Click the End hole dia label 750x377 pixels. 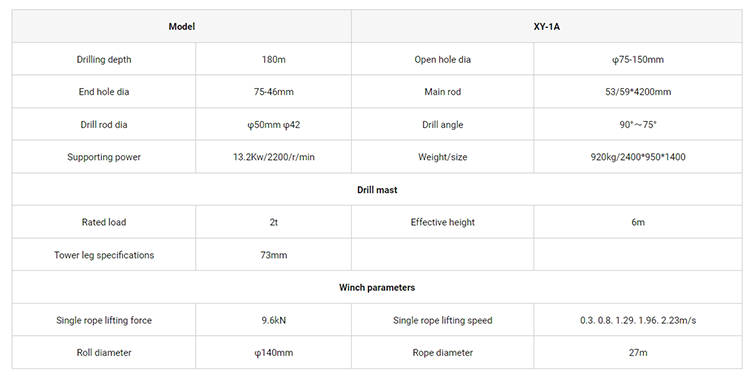[104, 92]
